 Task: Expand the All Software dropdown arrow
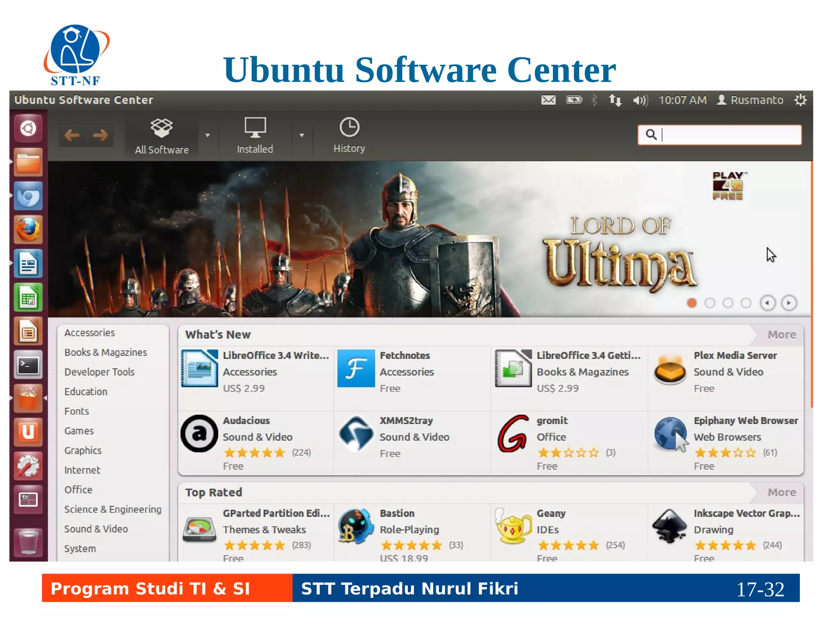pyautogui.click(x=208, y=135)
